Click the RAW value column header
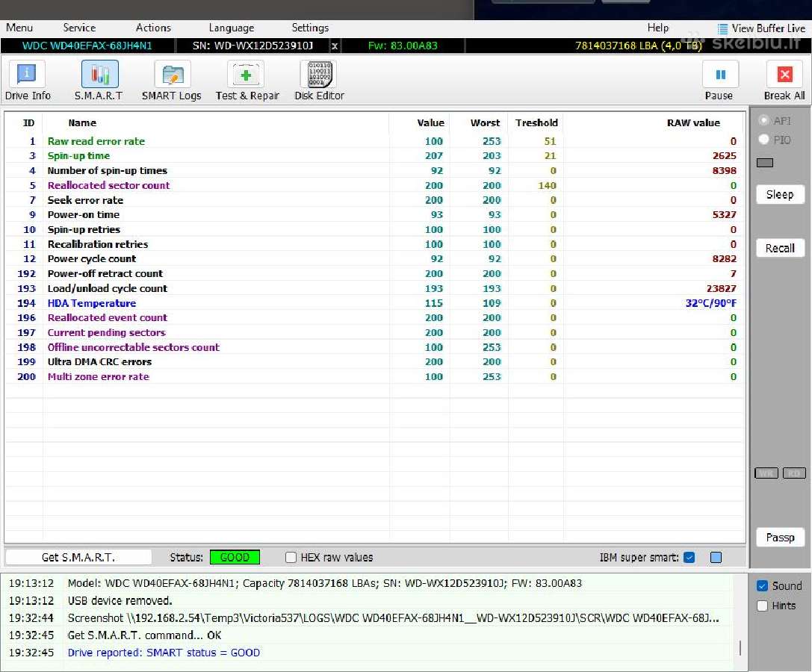812x672 pixels. click(693, 122)
